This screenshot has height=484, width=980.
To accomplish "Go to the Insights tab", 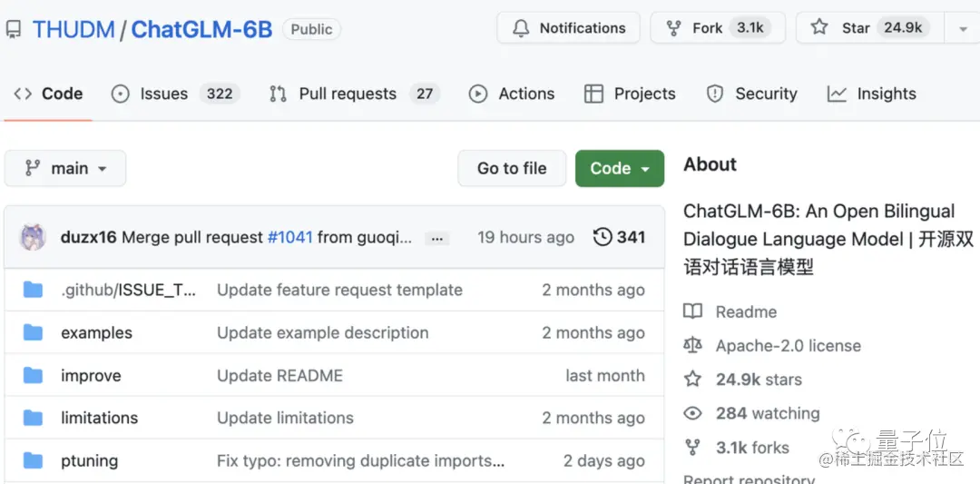I will click(x=872, y=94).
